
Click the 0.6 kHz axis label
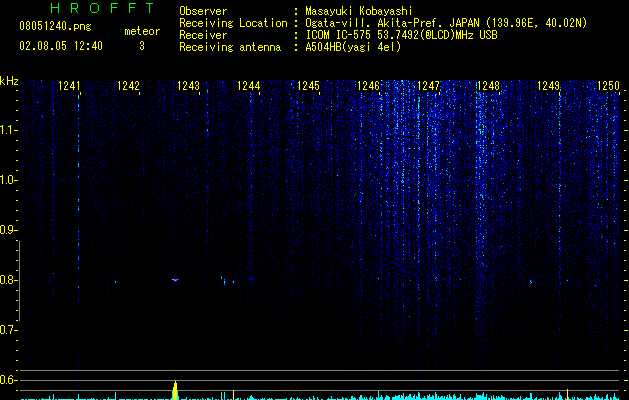tap(8, 380)
